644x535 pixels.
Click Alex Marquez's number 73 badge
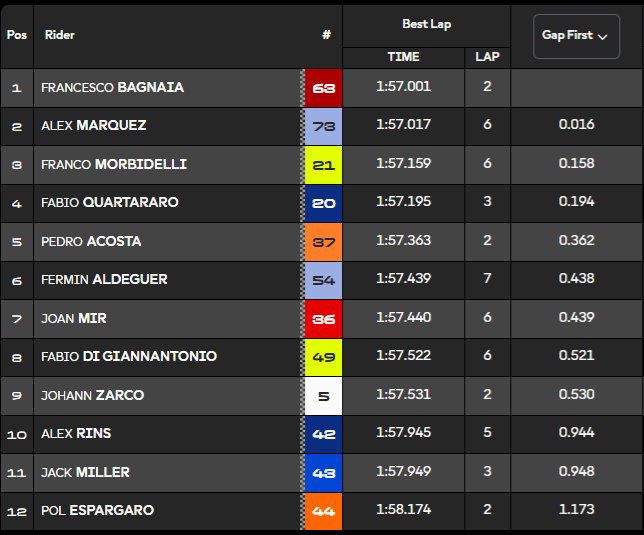click(323, 126)
